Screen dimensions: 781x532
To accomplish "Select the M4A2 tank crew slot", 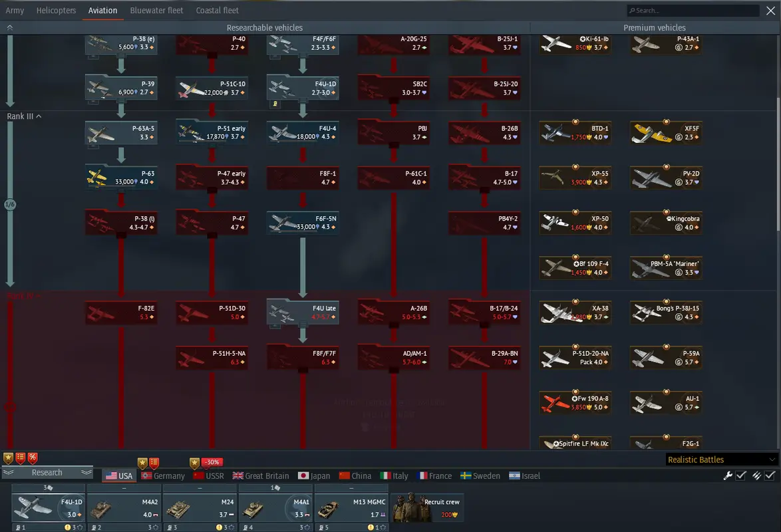I will (124, 508).
